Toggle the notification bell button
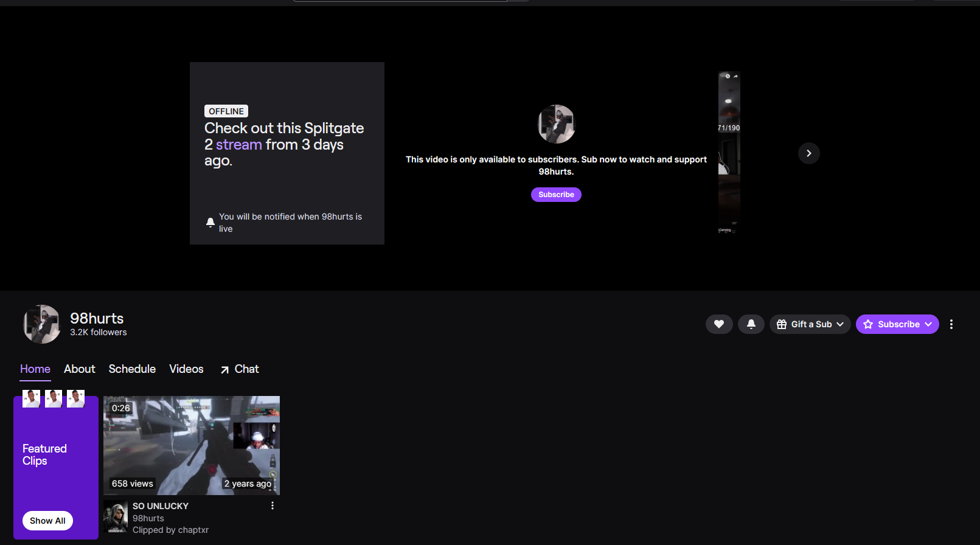 tap(751, 324)
